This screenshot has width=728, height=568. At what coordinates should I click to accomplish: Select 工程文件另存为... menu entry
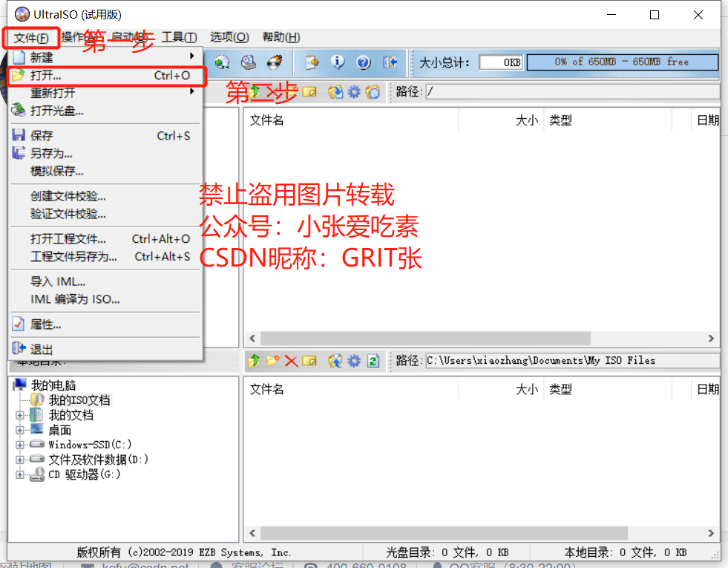(x=105, y=256)
